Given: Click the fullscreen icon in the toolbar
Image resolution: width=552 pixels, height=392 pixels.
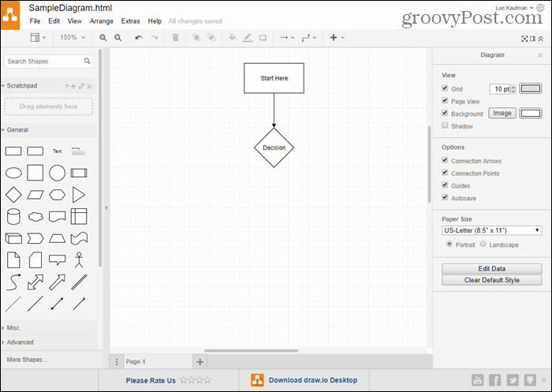Looking at the screenshot, I should click(x=524, y=39).
